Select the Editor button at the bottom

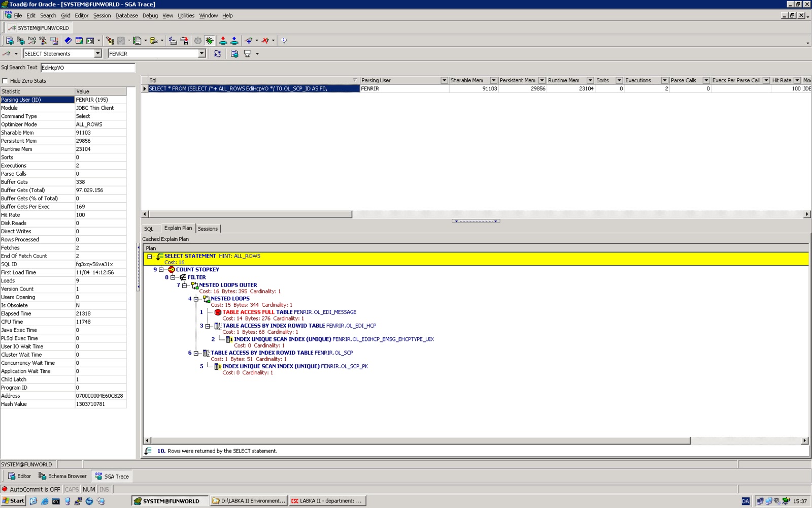tap(20, 476)
